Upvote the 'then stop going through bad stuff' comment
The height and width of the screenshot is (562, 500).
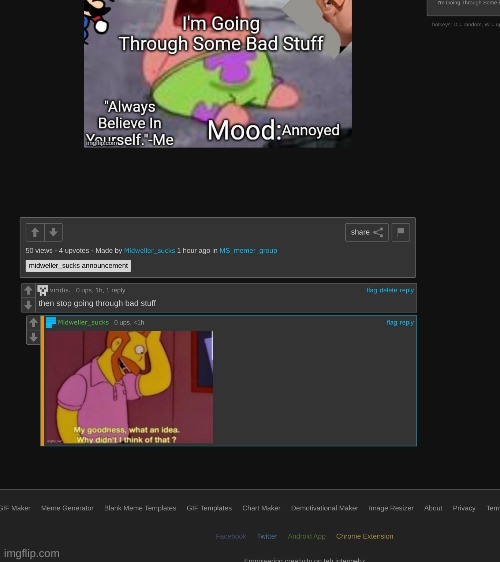[28, 290]
